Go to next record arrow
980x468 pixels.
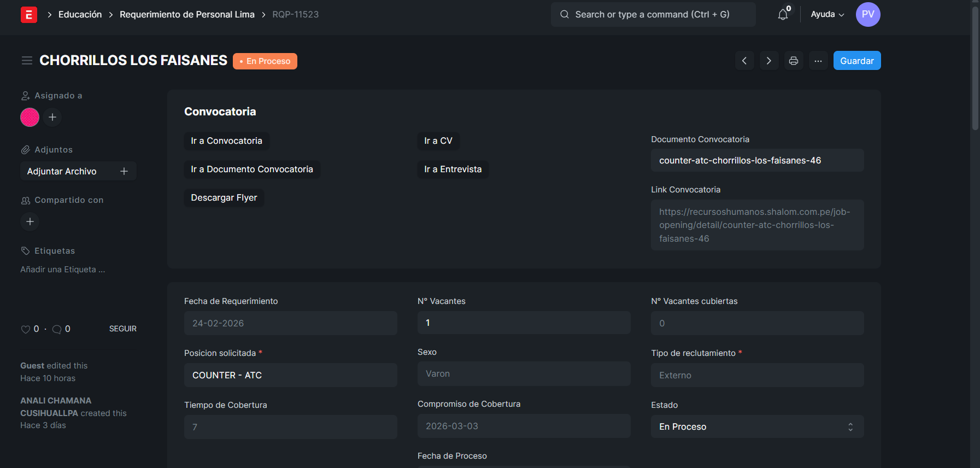pyautogui.click(x=768, y=61)
